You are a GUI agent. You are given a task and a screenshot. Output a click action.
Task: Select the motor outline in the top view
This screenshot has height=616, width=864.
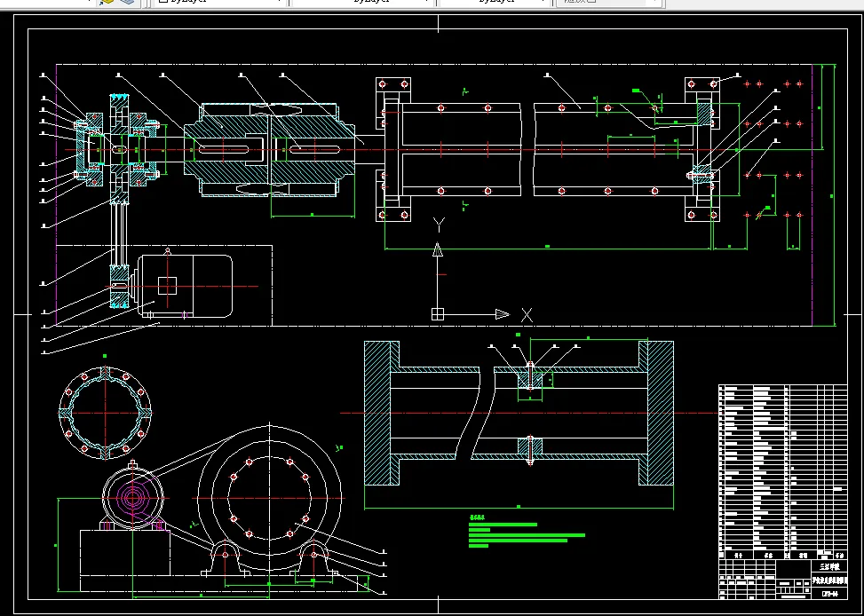point(185,286)
